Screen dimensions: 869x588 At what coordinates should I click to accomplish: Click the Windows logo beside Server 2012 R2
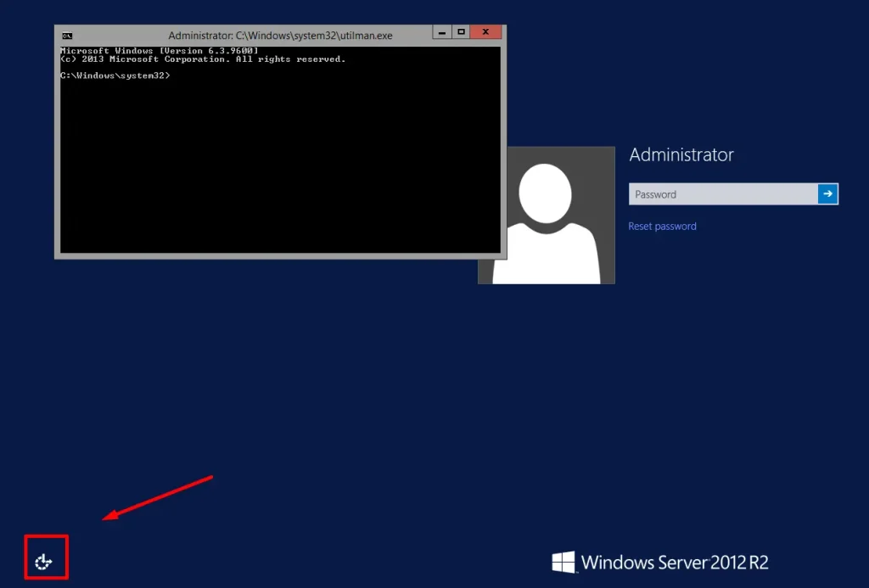[563, 563]
